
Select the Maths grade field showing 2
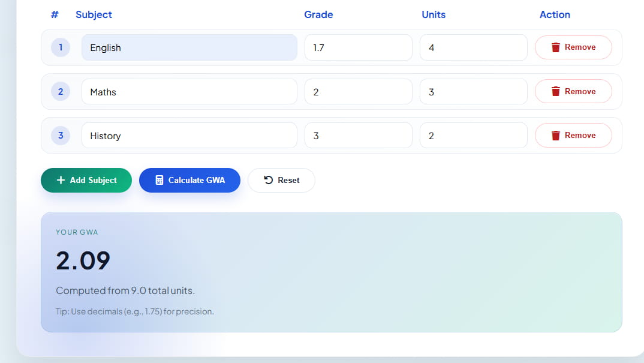point(358,91)
